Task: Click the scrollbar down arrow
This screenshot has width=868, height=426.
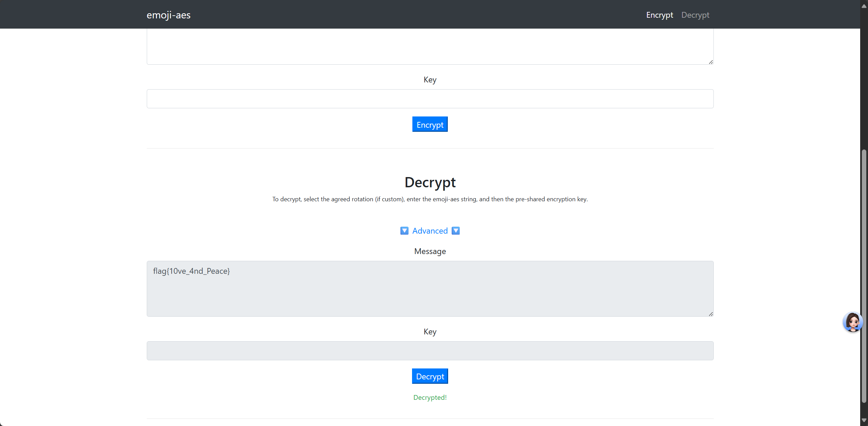Action: coord(864,420)
